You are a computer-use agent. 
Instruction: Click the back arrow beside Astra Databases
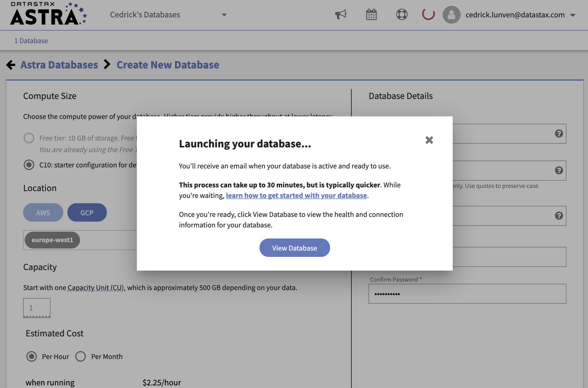(11, 65)
